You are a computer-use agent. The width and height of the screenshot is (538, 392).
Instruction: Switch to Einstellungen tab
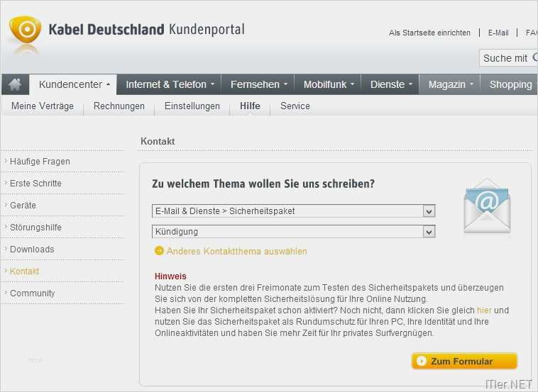pos(192,106)
